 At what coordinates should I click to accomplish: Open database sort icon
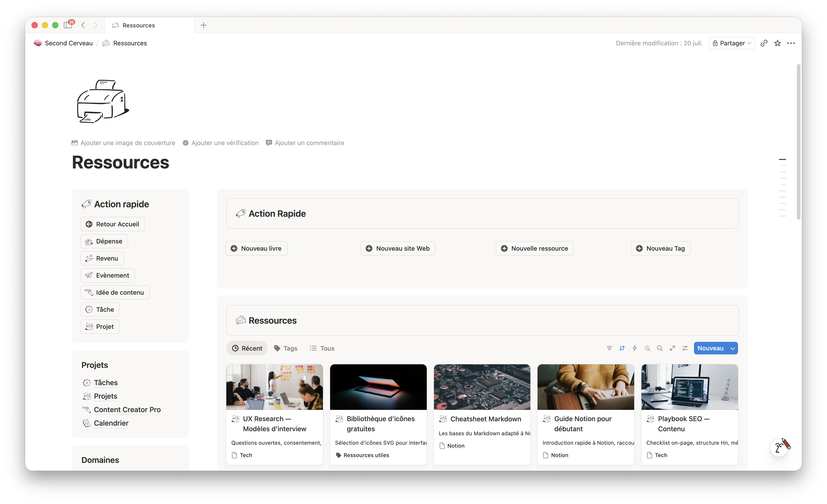coord(622,348)
